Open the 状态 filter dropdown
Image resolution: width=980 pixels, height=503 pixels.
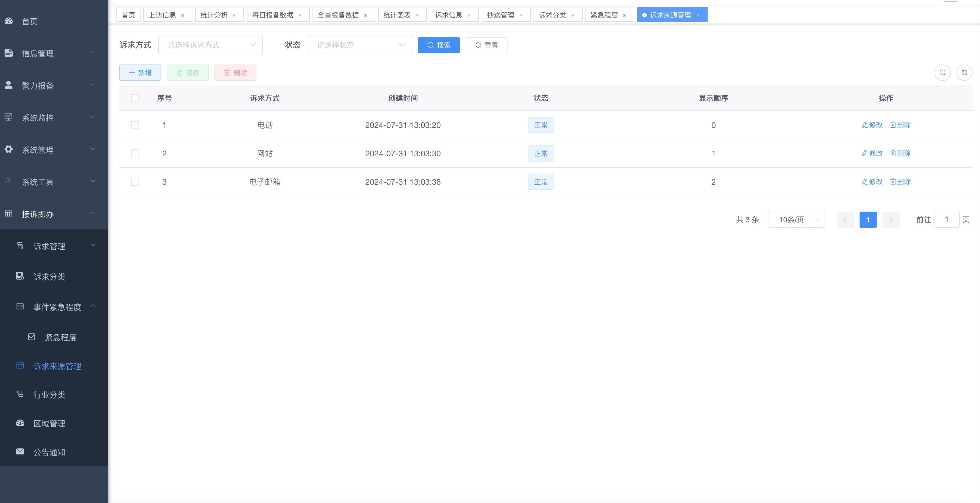pyautogui.click(x=360, y=45)
